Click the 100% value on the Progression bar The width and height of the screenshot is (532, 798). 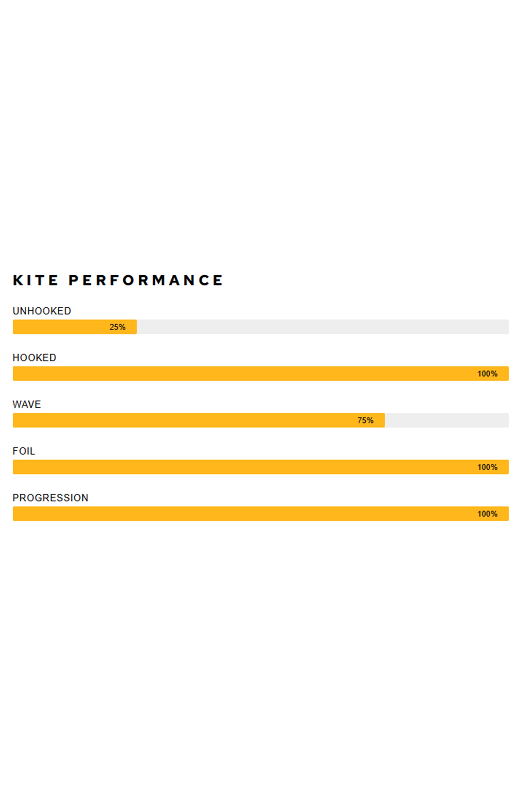487,514
